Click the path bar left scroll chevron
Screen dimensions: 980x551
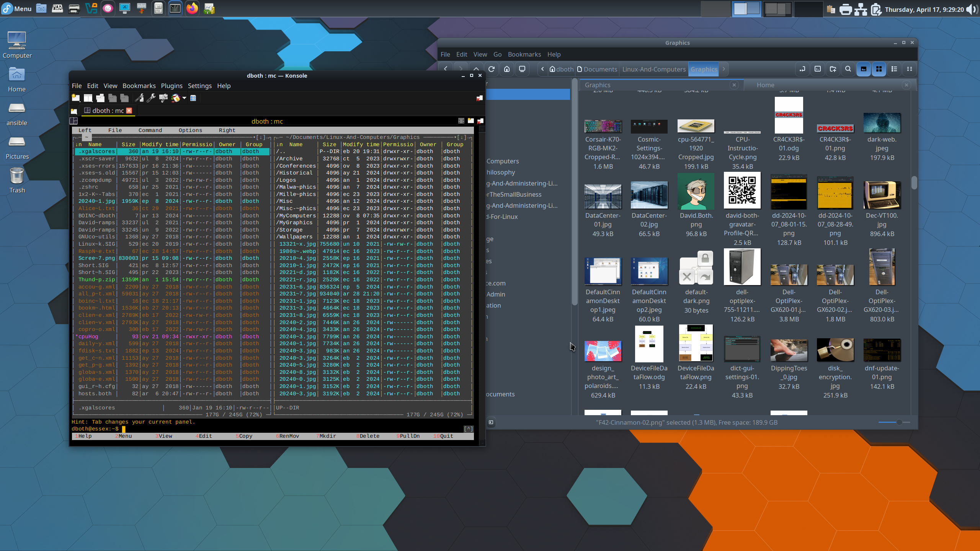[x=542, y=69]
